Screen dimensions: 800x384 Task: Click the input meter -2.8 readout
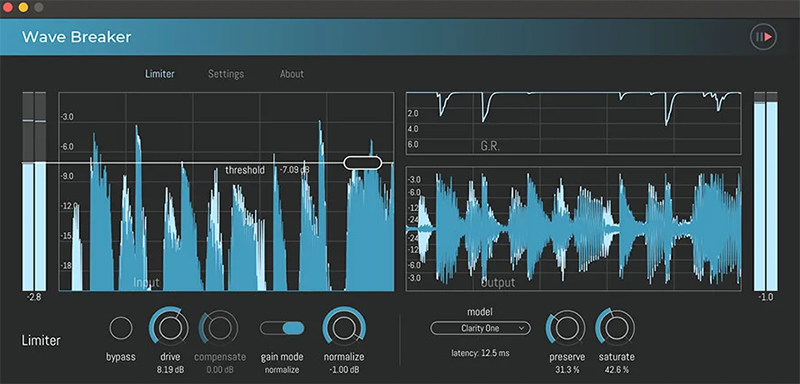[x=34, y=297]
